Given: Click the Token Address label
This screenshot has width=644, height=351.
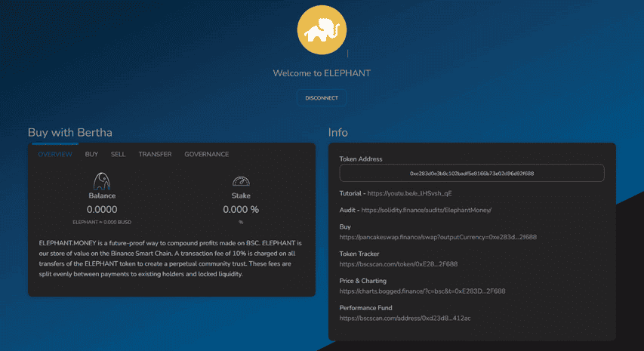Looking at the screenshot, I should [361, 159].
